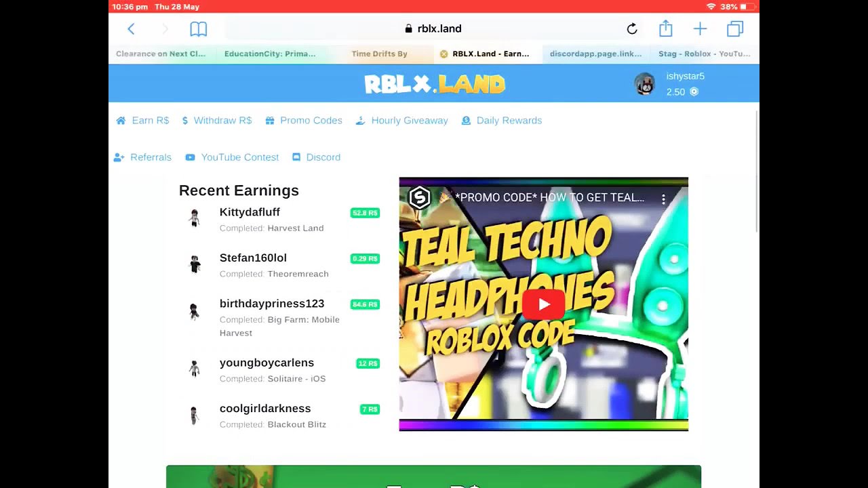Select Stefan160lol in Recent Earnings
The height and width of the screenshot is (488, 868).
click(253, 258)
